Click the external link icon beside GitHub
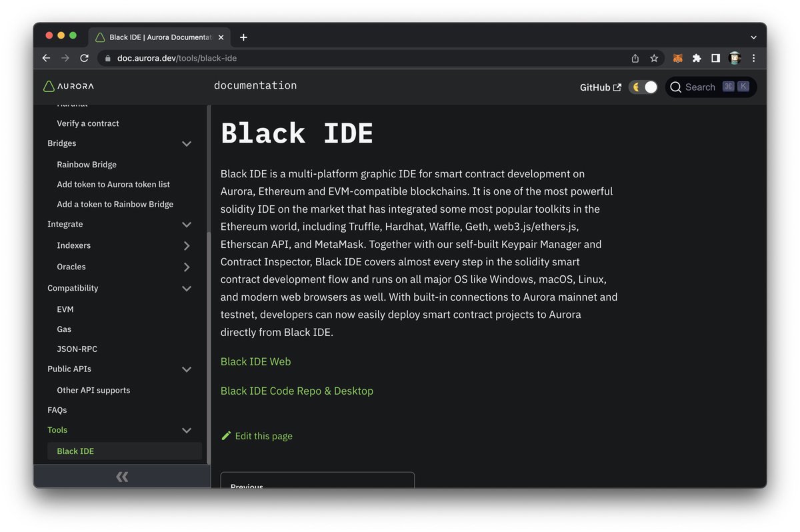 [617, 87]
